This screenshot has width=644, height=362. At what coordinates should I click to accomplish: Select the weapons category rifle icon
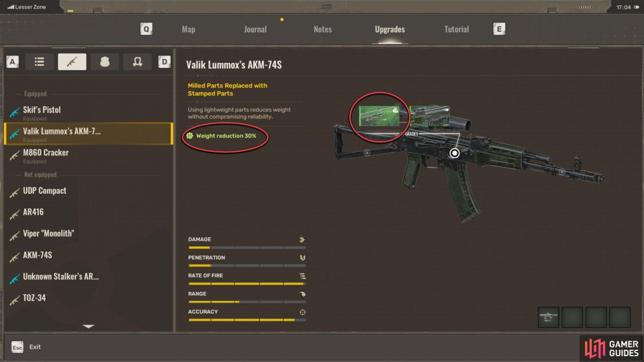72,61
